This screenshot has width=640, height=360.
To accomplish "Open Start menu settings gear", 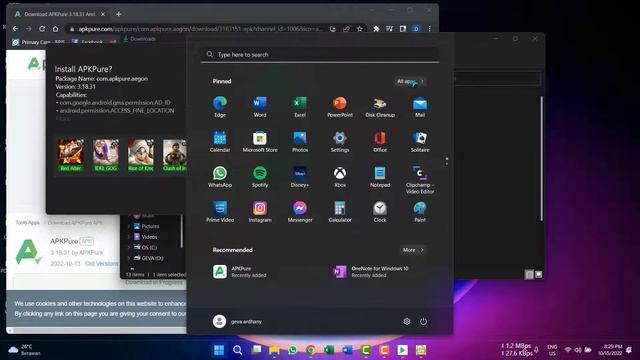I will pos(407,321).
